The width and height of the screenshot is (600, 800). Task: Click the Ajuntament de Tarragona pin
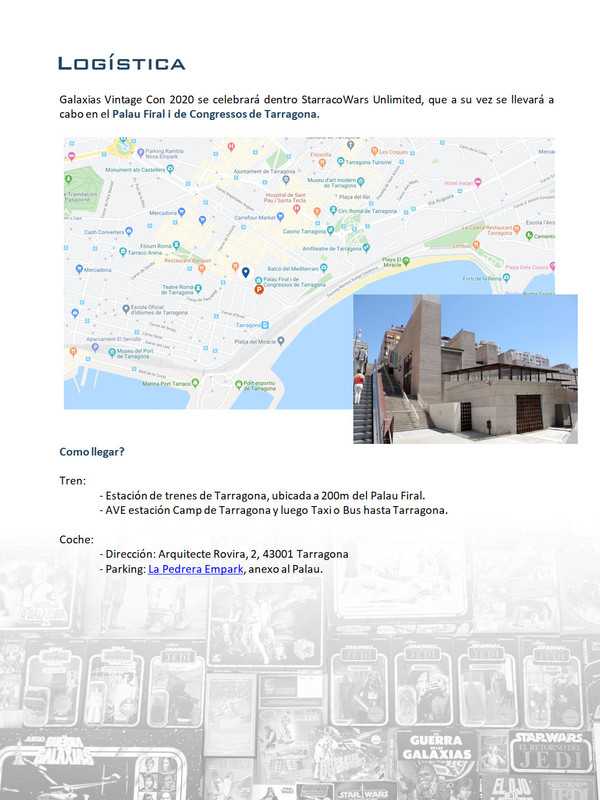[x=286, y=180]
